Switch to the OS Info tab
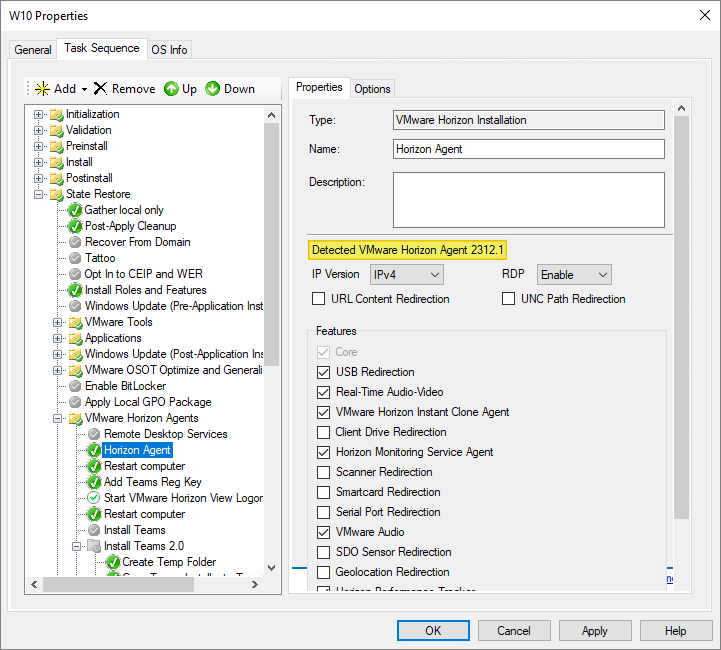This screenshot has width=721, height=650. [x=169, y=50]
